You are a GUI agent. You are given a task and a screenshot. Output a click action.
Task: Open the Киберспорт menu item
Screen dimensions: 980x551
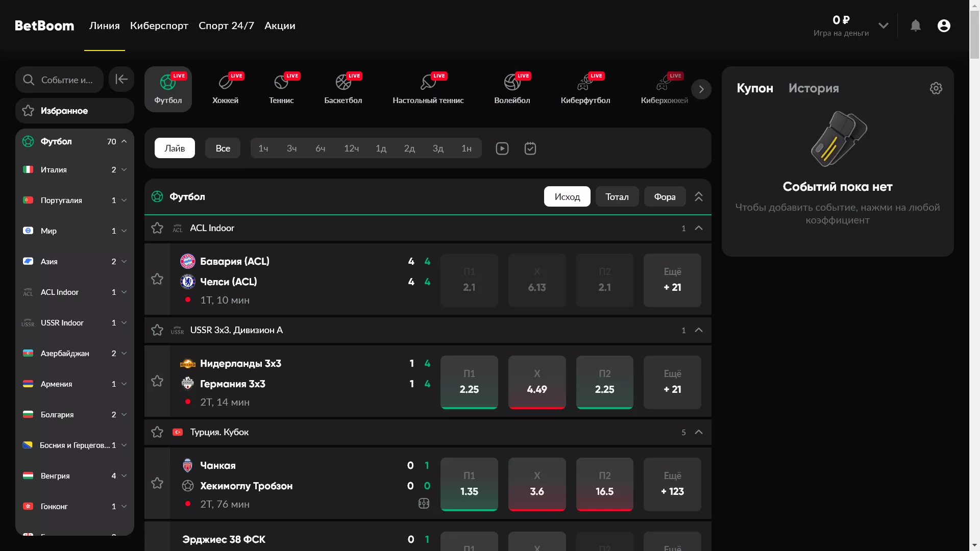point(159,26)
